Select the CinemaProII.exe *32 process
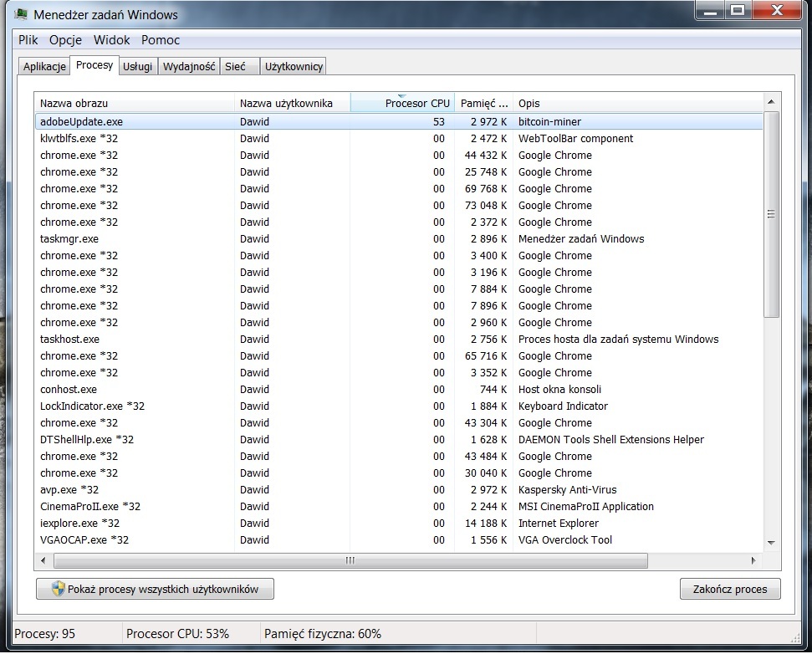 (x=399, y=507)
